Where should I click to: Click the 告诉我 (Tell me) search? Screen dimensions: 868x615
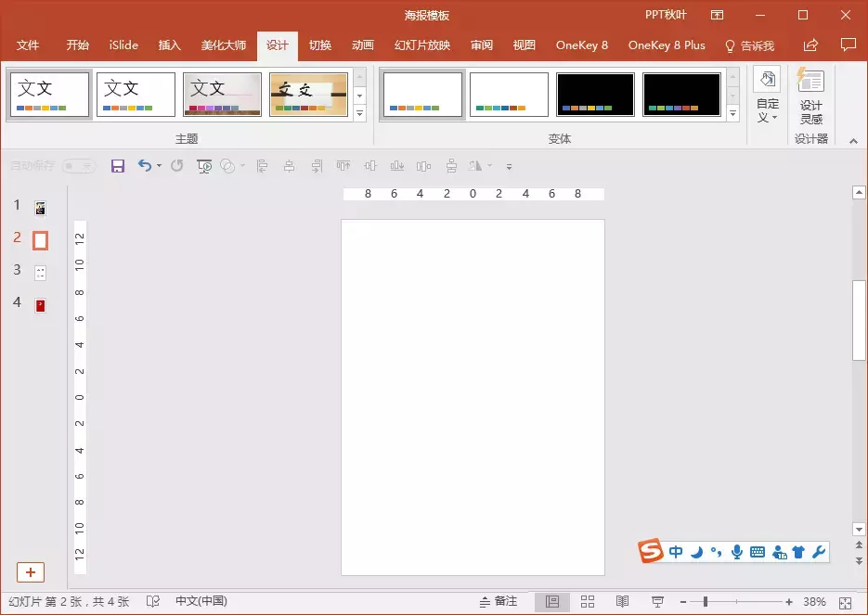tap(749, 45)
